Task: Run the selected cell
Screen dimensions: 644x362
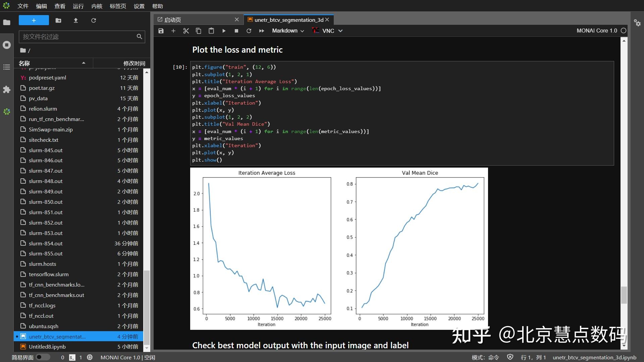Action: (224, 31)
